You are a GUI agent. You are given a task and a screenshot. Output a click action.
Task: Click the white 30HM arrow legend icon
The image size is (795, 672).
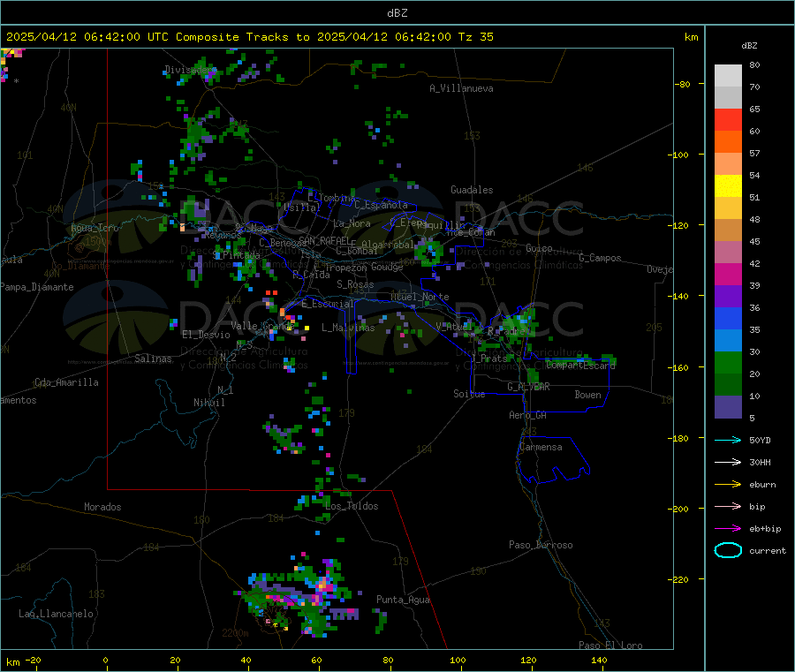click(728, 462)
